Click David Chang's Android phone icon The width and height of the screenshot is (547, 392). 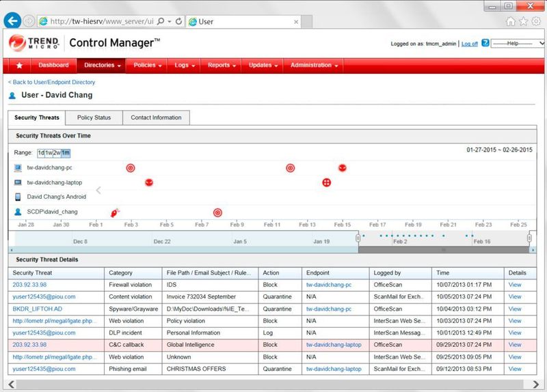[x=18, y=197]
